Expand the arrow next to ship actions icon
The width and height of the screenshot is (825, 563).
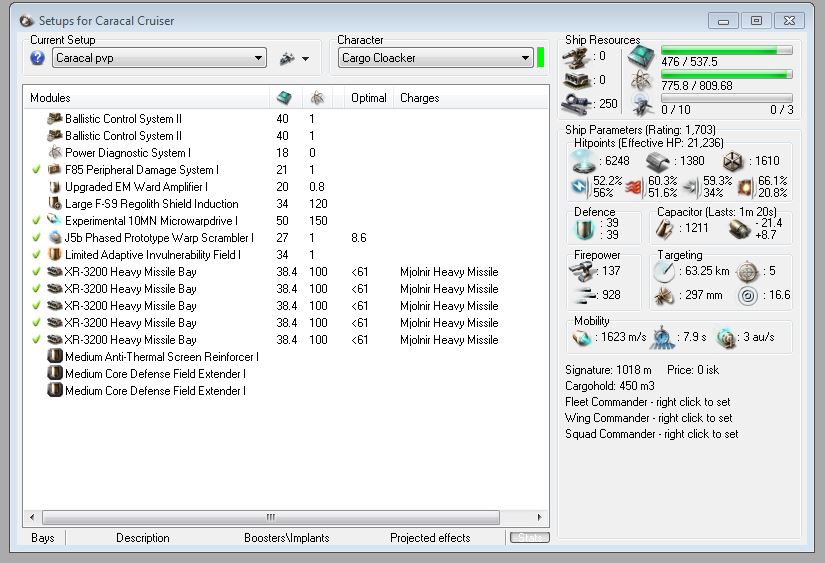click(306, 59)
